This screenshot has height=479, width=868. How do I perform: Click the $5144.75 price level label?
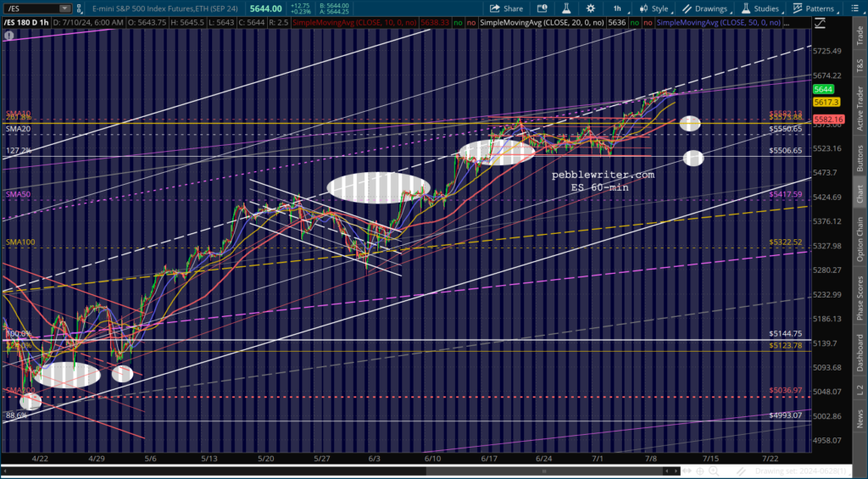pyautogui.click(x=786, y=334)
